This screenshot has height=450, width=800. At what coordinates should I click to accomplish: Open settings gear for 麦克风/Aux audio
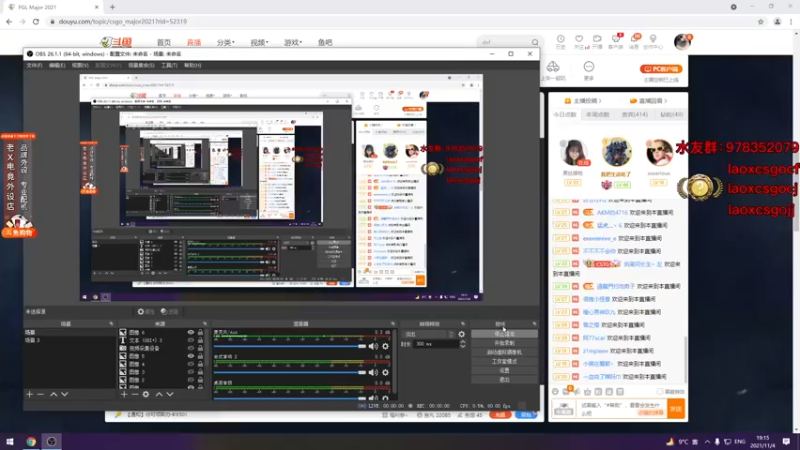[x=385, y=346]
